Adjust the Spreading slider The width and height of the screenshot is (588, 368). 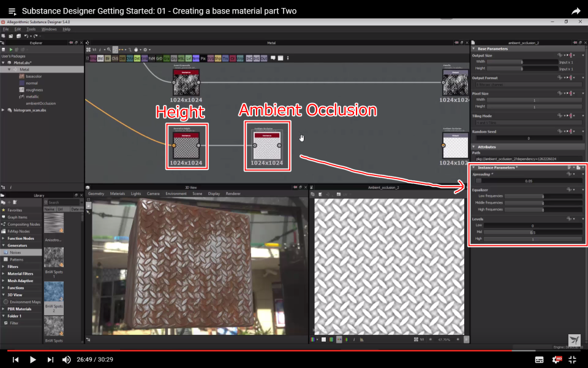click(529, 181)
